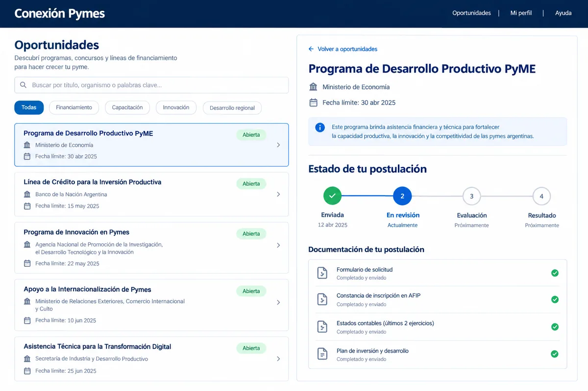
Task: Click the document icon for Formulario de solicitud
Action: pyautogui.click(x=322, y=273)
